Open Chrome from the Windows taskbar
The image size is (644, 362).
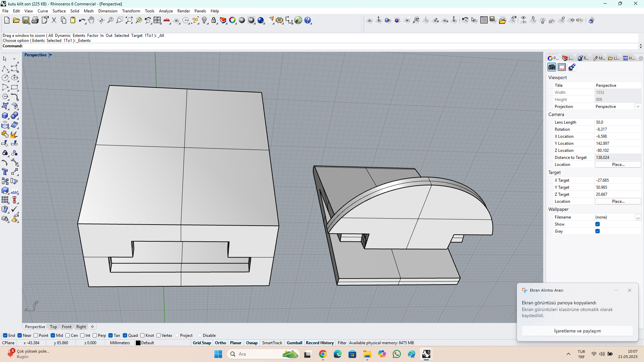pyautogui.click(x=323, y=354)
